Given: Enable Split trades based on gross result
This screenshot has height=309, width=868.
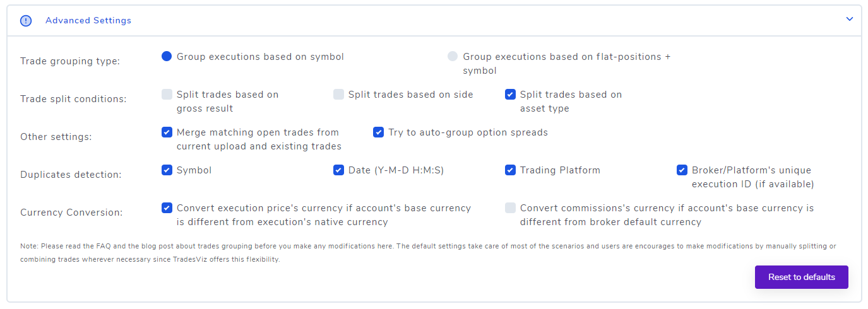Looking at the screenshot, I should pos(167,95).
